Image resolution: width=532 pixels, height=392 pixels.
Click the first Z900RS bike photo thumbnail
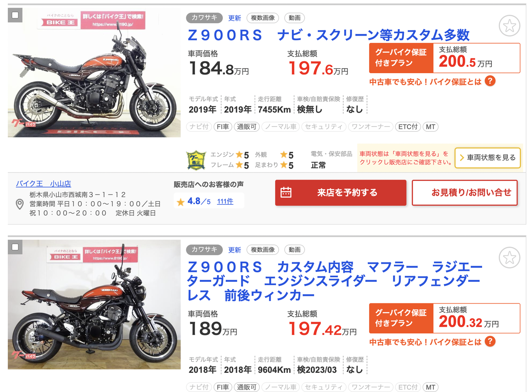coord(94,73)
